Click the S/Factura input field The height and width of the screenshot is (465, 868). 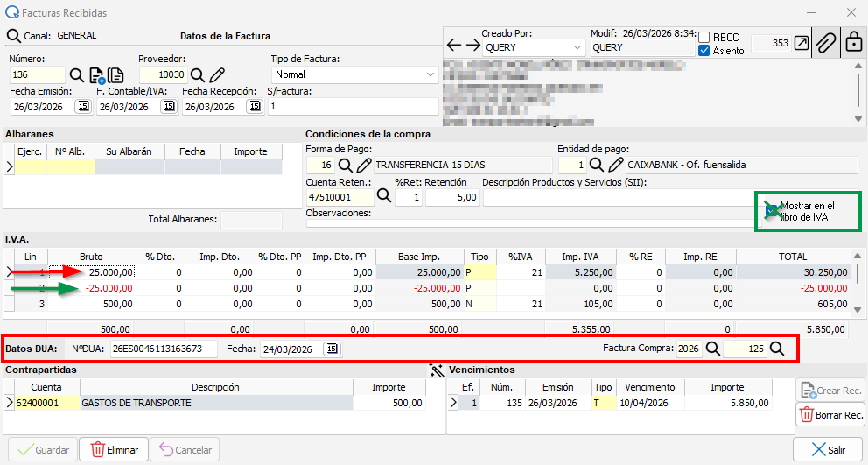point(353,107)
